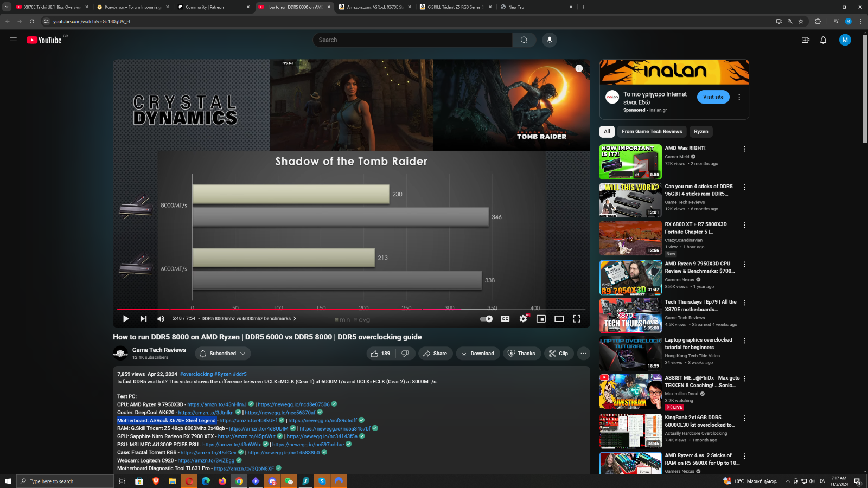Open Brave browser from the taskbar
Viewport: 868px width, 488px height.
point(156,481)
